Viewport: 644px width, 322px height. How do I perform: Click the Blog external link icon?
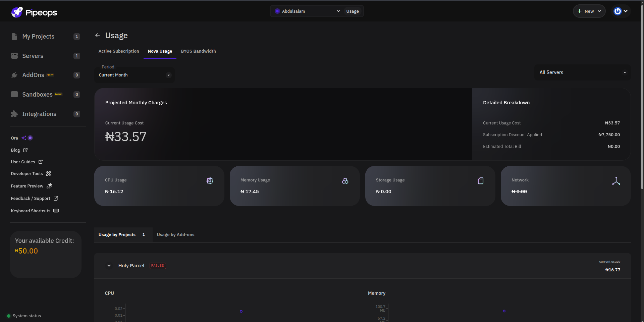pos(25,150)
